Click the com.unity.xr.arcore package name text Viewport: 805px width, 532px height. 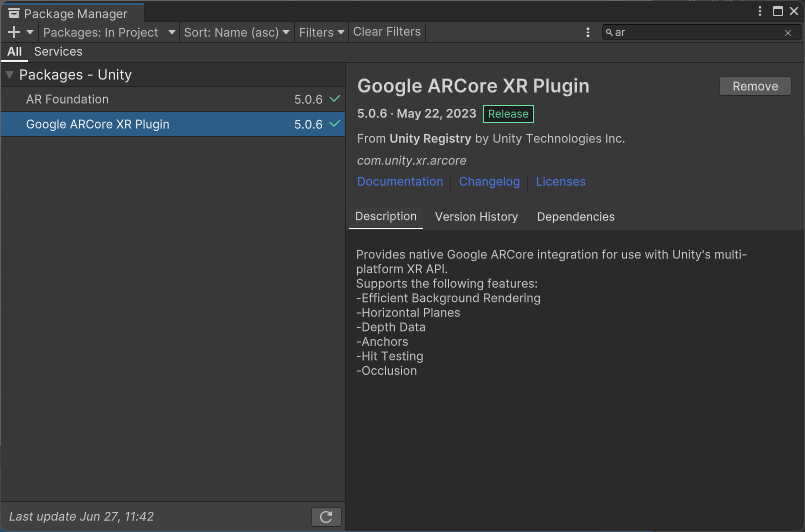tap(412, 161)
